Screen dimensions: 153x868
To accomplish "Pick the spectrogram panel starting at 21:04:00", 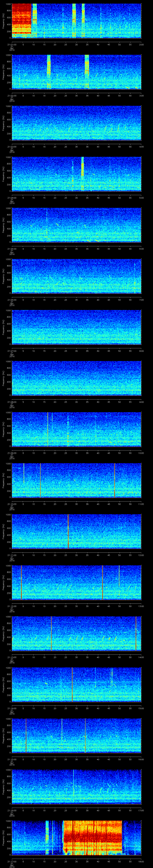I will 76,174.
